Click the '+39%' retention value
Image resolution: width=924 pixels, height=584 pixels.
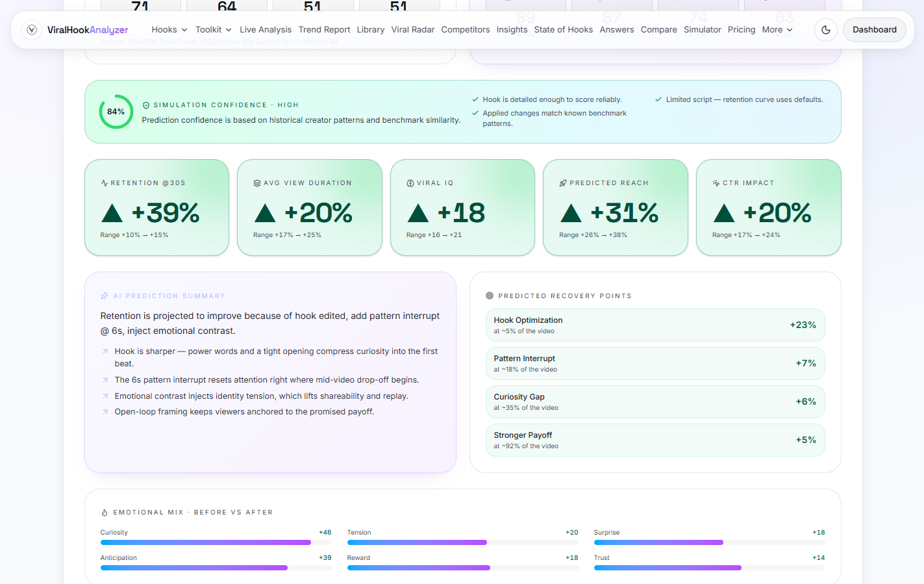[x=166, y=213]
